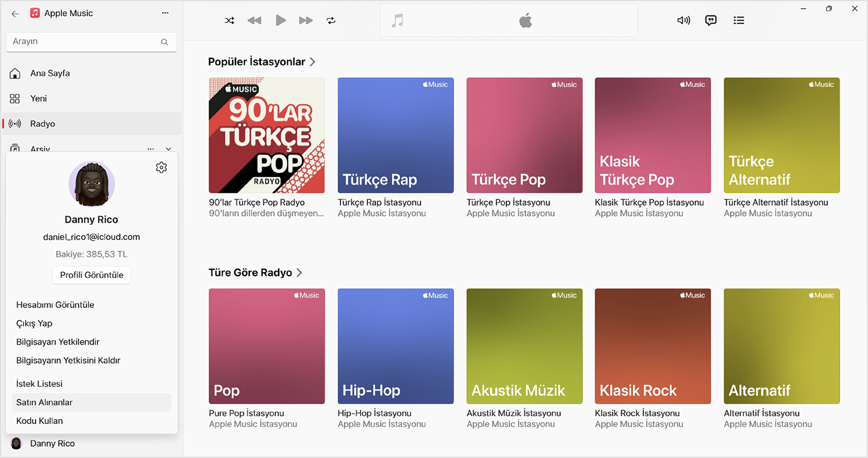868x458 pixels.
Task: Open Türkçe Alternatif station tile
Action: pyautogui.click(x=782, y=135)
